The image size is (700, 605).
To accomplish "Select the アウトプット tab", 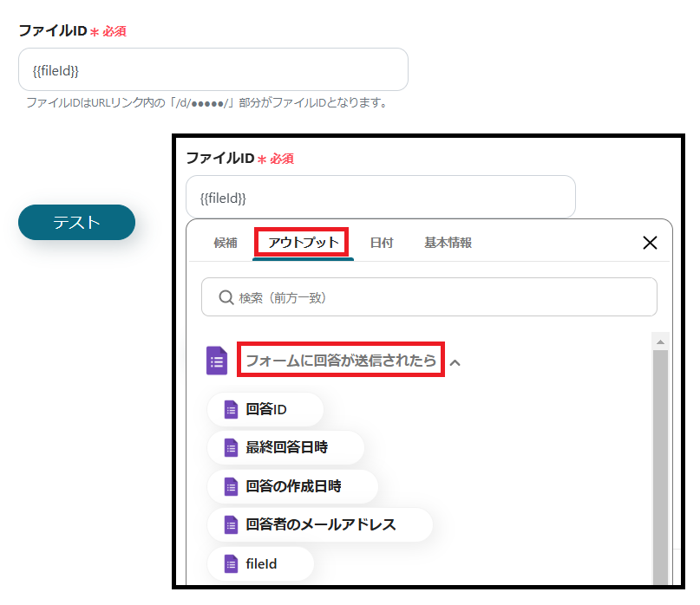I will point(303,243).
